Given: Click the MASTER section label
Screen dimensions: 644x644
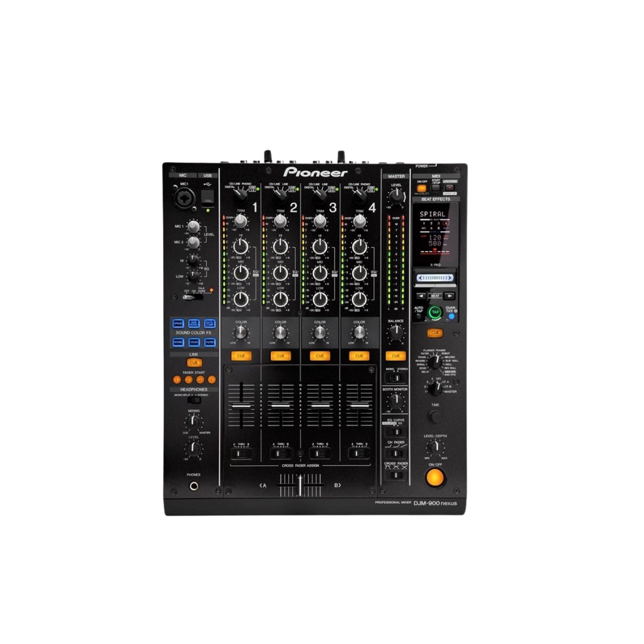Looking at the screenshot, I should click(x=397, y=177).
